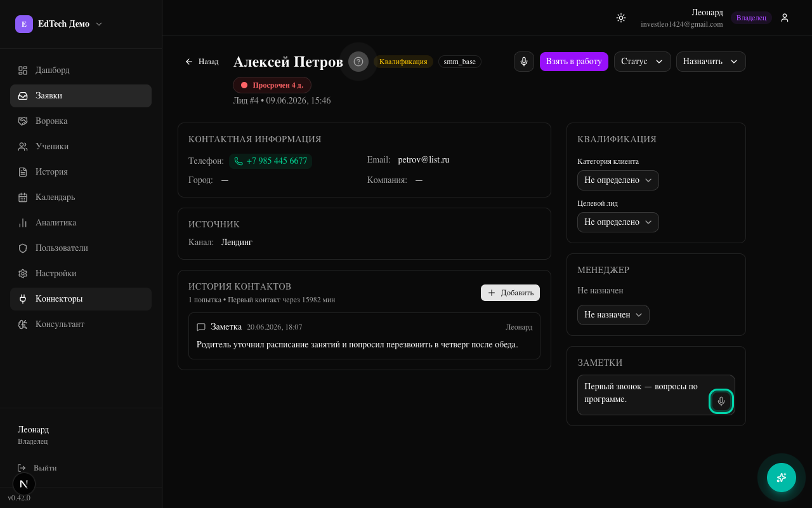Open the floating AI sparkle assistant button
The image size is (812, 508).
[782, 478]
